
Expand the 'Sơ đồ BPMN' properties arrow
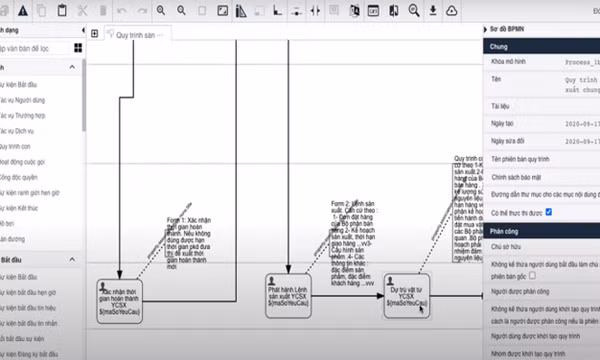[x=485, y=29]
